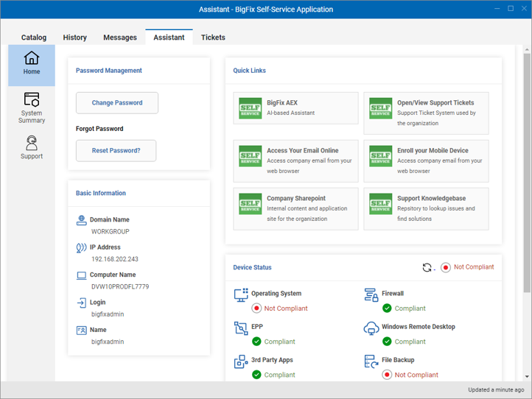Click the Login arrow icon
Viewport: 532px width, 399px height.
[82, 303]
